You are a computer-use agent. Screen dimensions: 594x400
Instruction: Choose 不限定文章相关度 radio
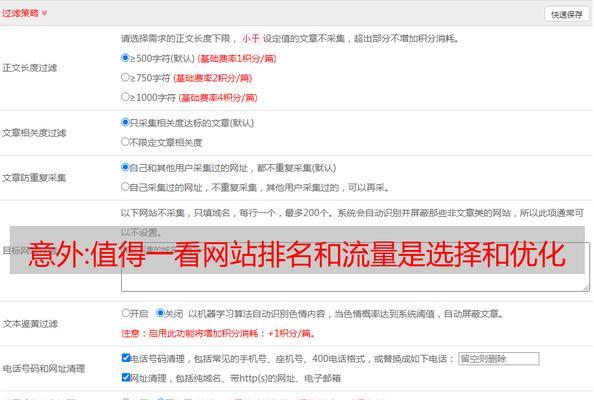click(125, 142)
